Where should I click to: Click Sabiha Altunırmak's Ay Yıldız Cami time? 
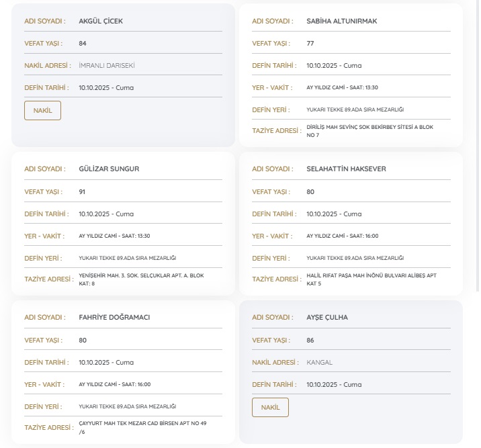(x=342, y=87)
